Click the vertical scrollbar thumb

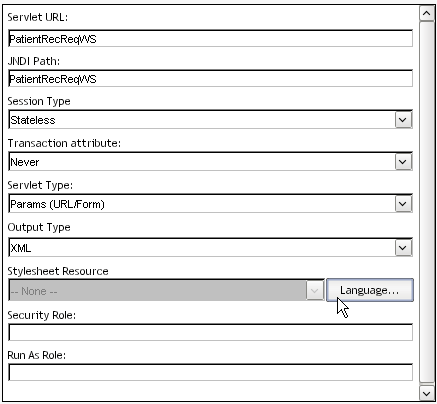pyautogui.click(x=426, y=202)
